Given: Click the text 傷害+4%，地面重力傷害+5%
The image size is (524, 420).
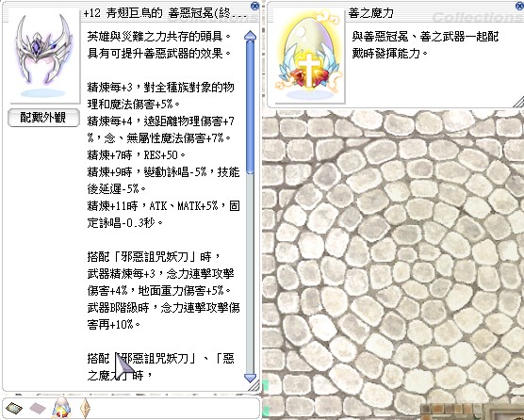Looking at the screenshot, I should coord(159,291).
